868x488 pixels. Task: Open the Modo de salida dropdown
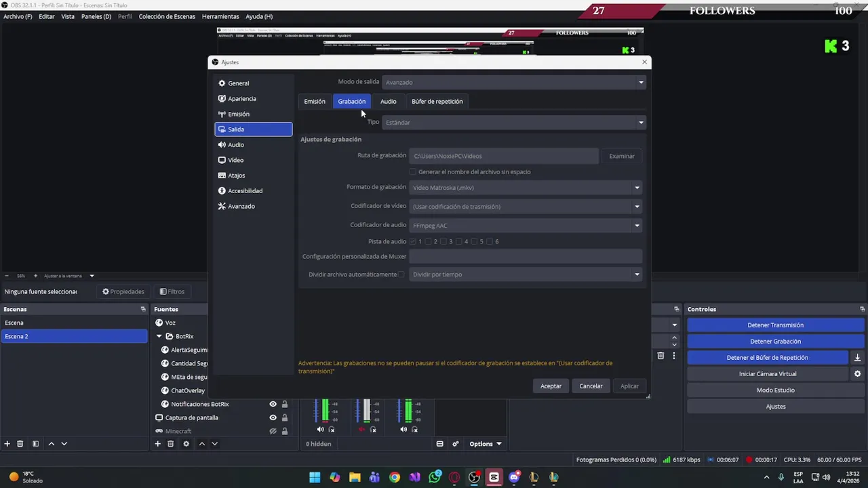click(514, 82)
